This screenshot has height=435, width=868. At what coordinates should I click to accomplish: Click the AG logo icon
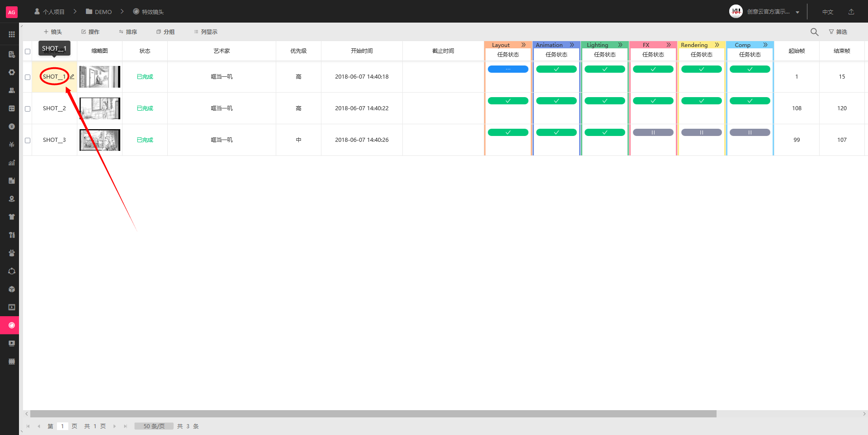pos(12,12)
